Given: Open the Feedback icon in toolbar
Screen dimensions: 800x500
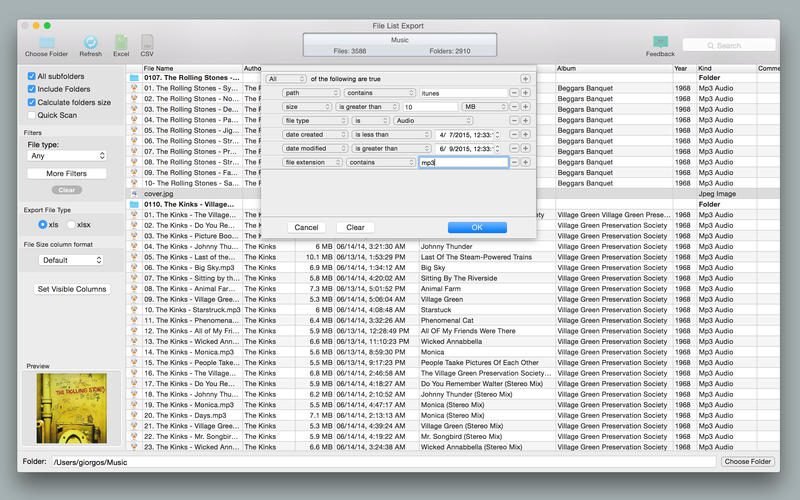Looking at the screenshot, I should coord(660,42).
